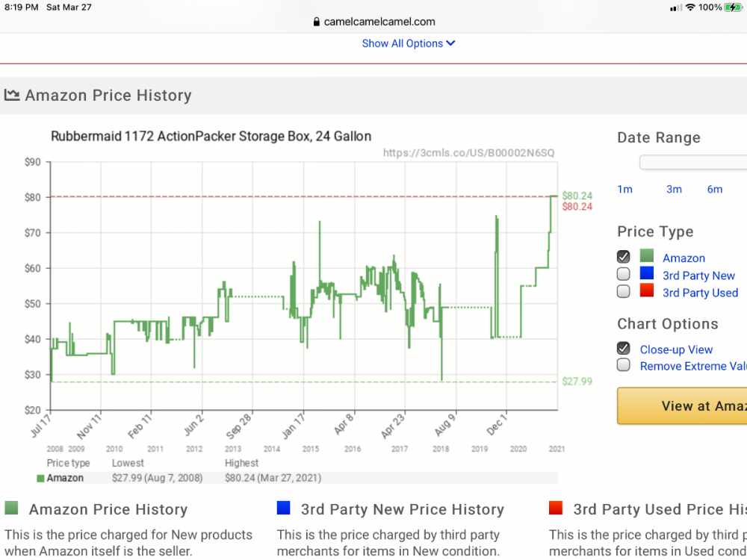Image resolution: width=747 pixels, height=560 pixels.
Task: Click green Amazon legend marker below chart
Action: 40,478
